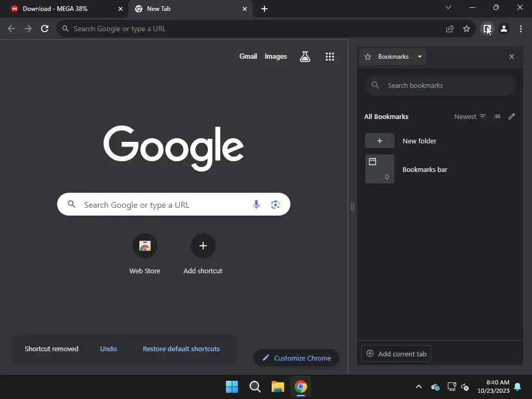Share this page icon in address bar
This screenshot has width=532, height=399.
pyautogui.click(x=450, y=29)
